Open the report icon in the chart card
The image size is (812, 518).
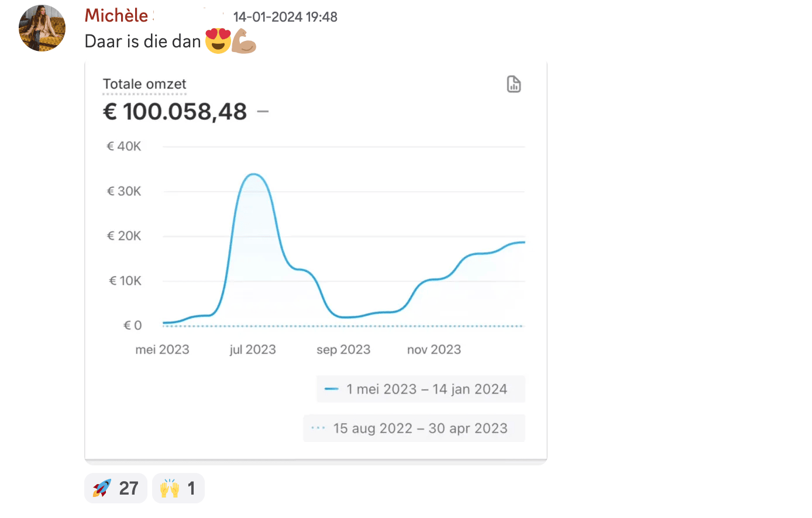[x=514, y=84]
